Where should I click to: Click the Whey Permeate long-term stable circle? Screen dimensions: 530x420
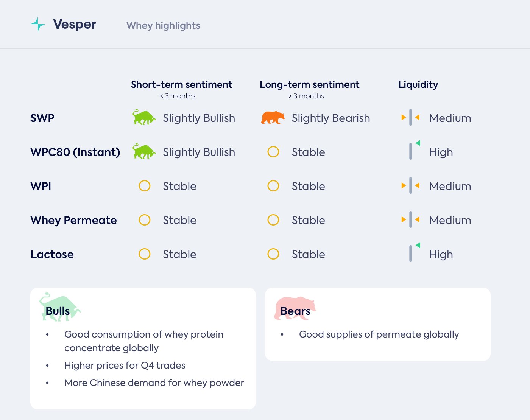tap(273, 220)
